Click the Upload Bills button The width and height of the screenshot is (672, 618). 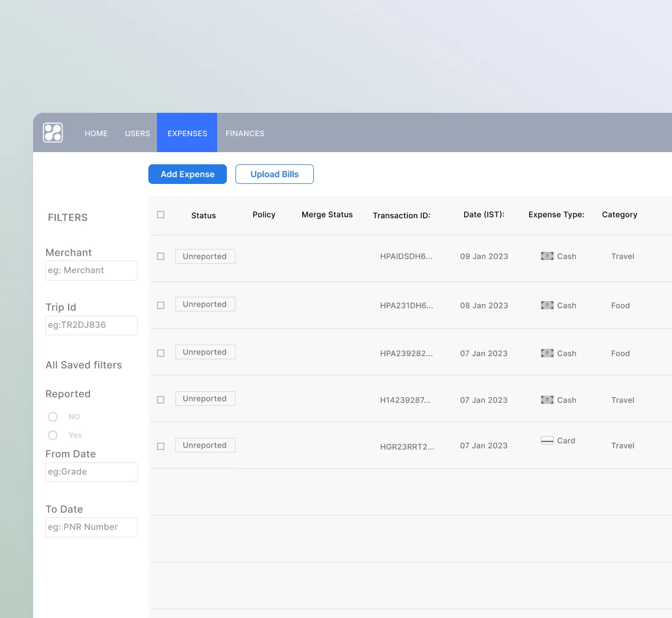274,174
